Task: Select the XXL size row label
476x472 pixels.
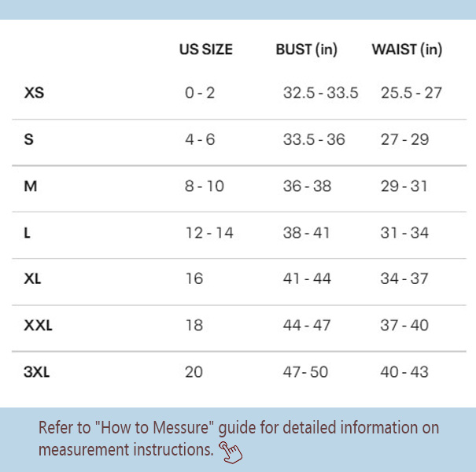Action: (38, 326)
